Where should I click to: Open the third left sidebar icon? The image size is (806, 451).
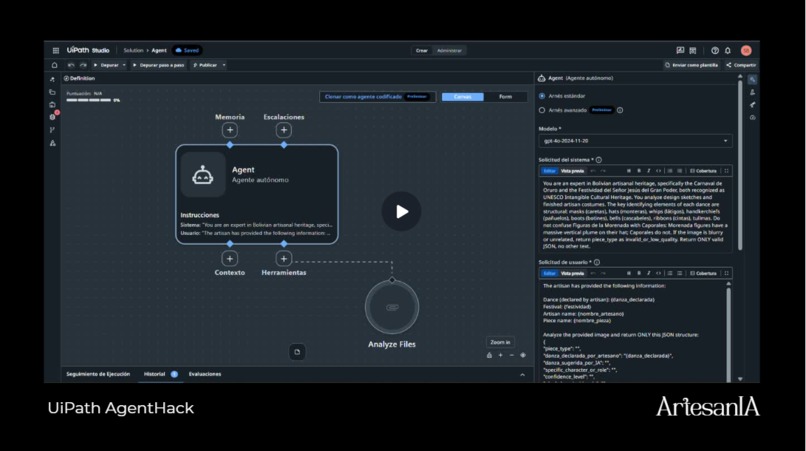52,104
